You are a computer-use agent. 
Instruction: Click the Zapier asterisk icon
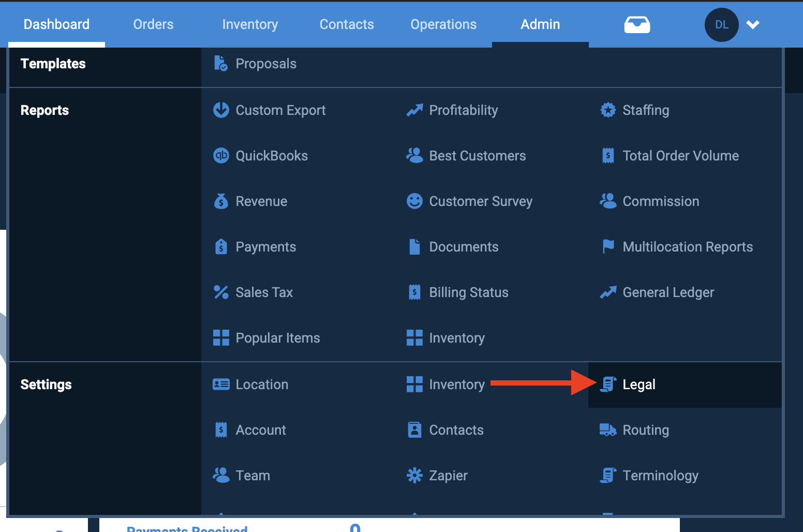pos(414,475)
